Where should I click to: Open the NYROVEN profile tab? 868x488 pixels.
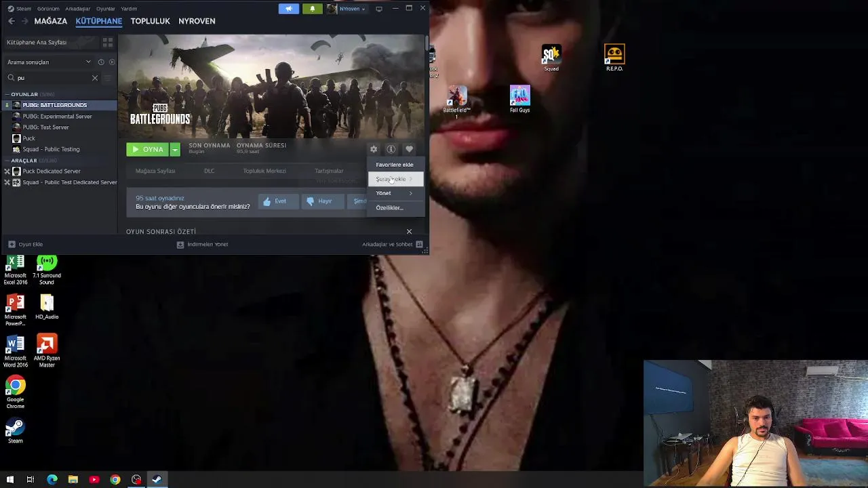coord(197,21)
